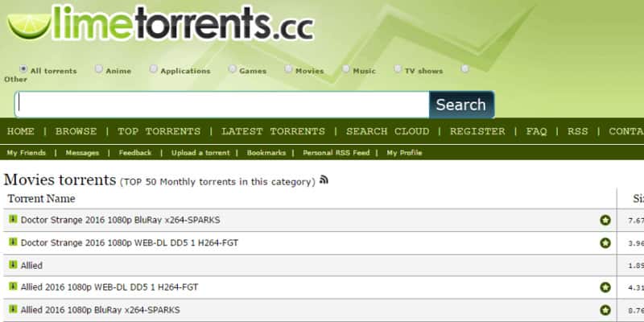Open Allied 2016 1080p BluRay x264-SPARKS torrent
Viewport: 644px width, 322px height.
[x=100, y=310]
